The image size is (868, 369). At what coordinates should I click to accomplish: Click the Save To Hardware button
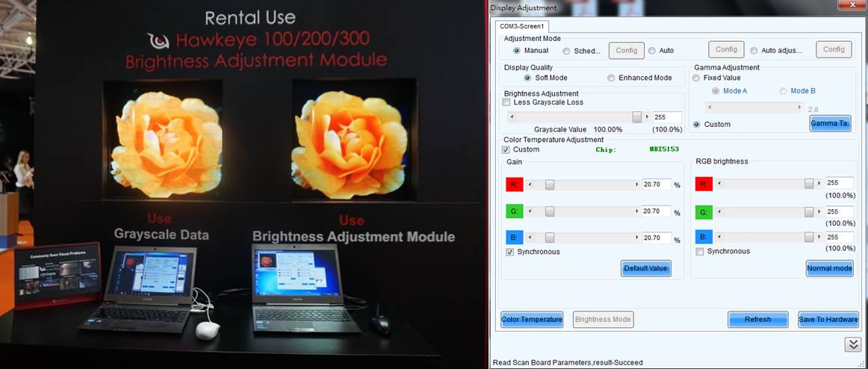click(x=828, y=319)
